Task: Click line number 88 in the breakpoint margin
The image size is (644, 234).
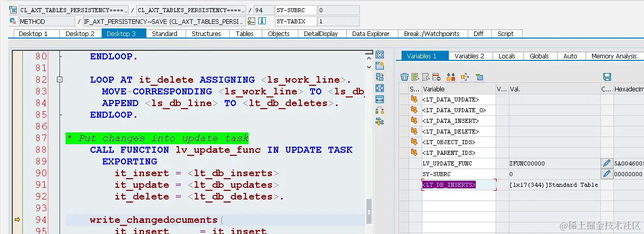Action: [x=41, y=150]
